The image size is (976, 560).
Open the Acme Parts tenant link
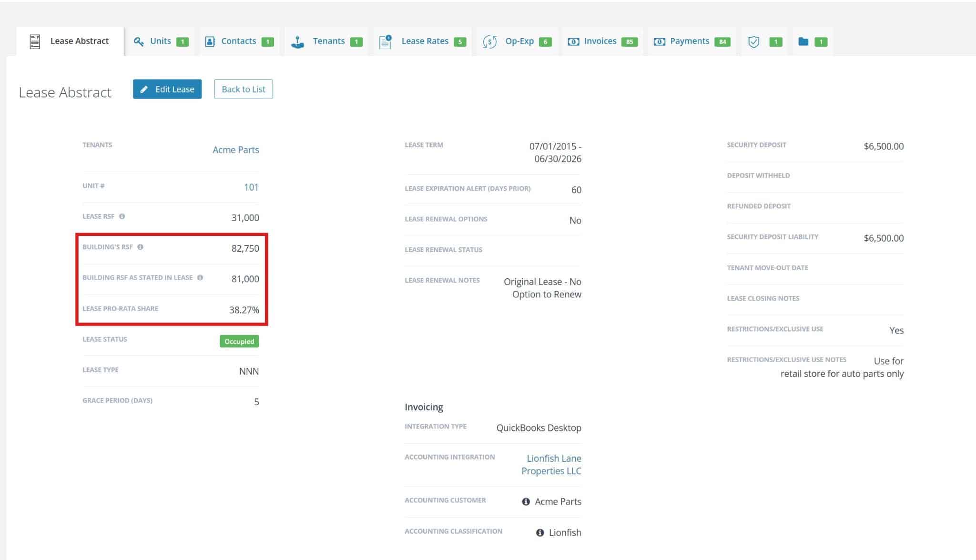coord(235,150)
